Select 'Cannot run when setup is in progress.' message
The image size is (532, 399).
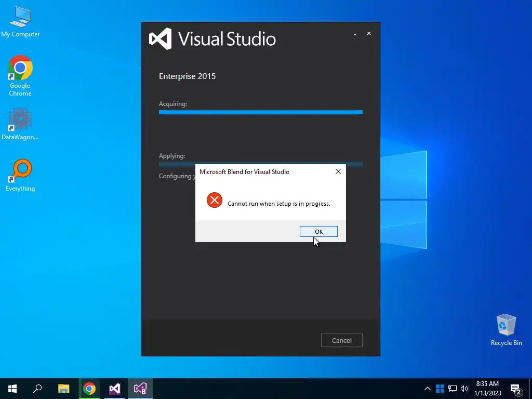279,204
